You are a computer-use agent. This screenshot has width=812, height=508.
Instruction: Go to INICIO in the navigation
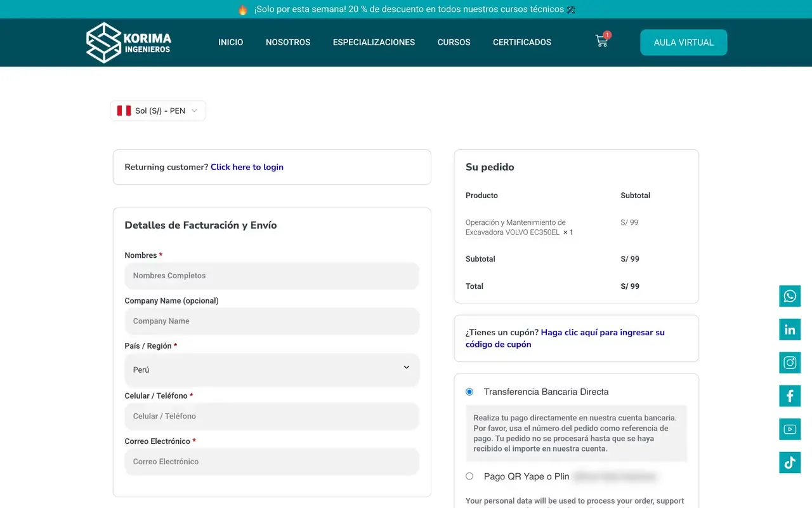point(231,43)
